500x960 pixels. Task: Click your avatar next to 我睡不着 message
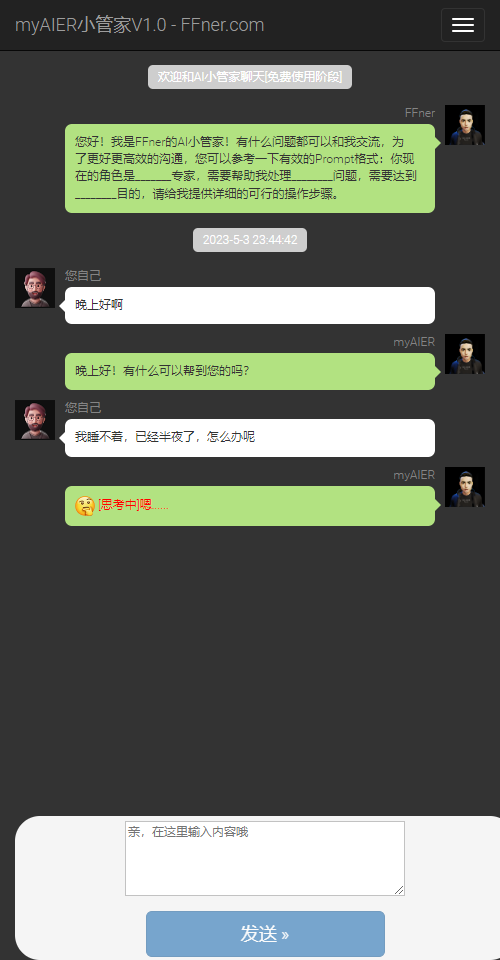[35, 420]
